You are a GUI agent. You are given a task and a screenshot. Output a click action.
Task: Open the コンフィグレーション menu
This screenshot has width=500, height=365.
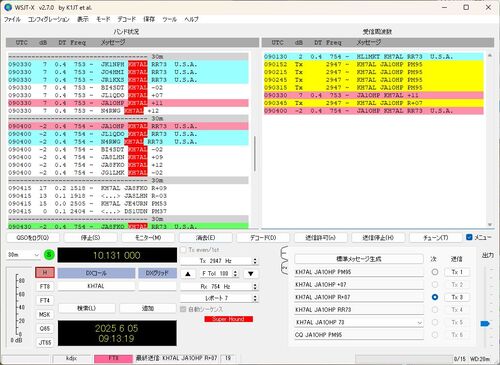(x=49, y=19)
